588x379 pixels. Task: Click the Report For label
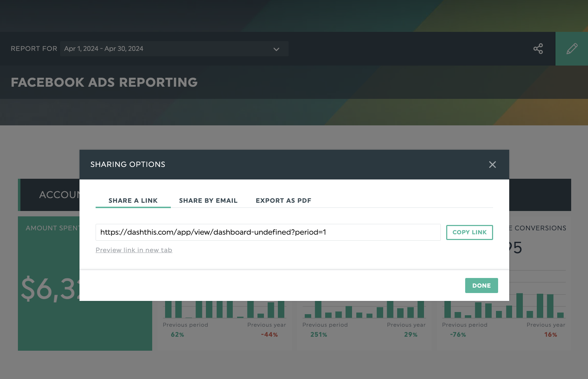tap(34, 49)
